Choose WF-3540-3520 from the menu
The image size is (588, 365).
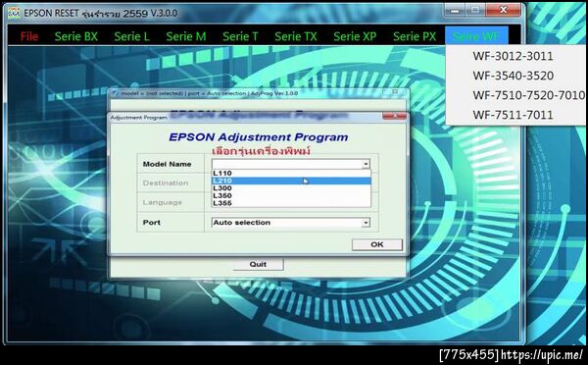click(513, 76)
